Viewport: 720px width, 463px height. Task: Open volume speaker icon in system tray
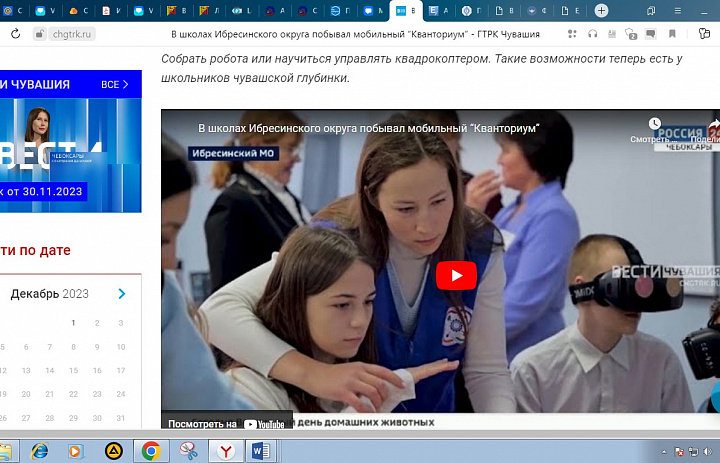pyautogui.click(x=708, y=452)
